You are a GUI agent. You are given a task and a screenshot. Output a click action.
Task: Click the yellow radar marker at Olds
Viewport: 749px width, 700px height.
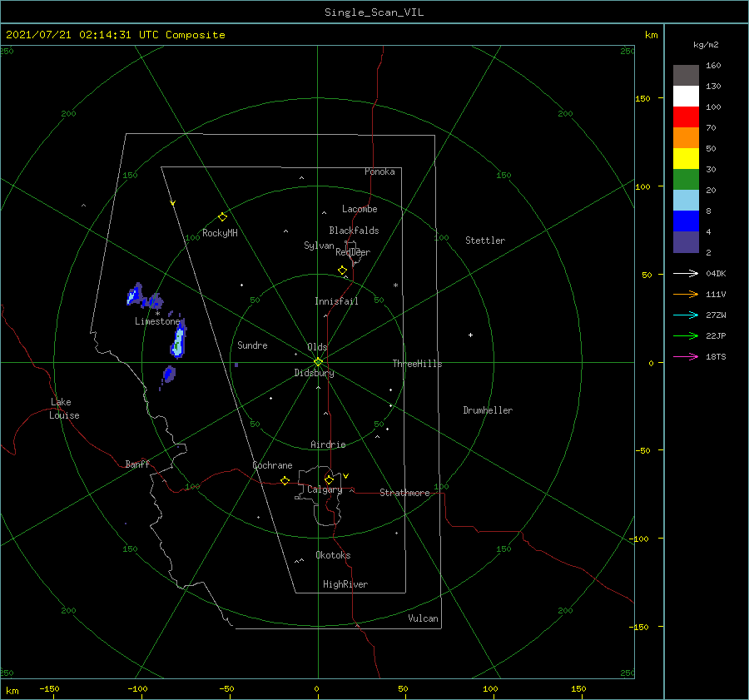[x=318, y=362]
